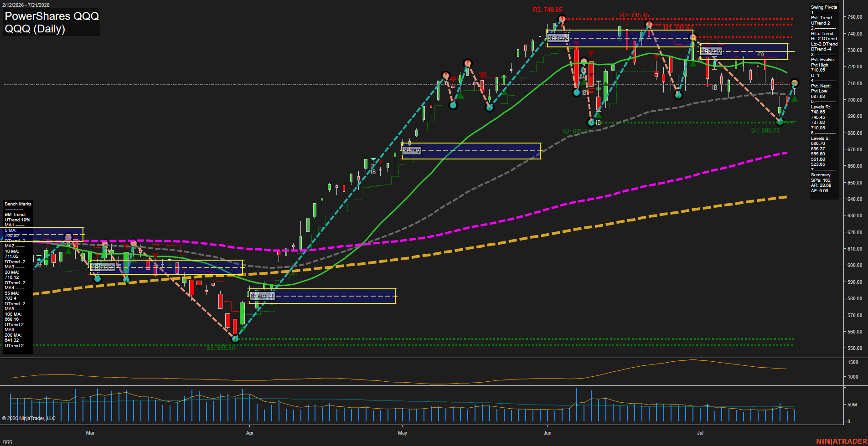868x446 pixels.
Task: Click the PowerShares QQQ chart title
Action: (x=52, y=16)
